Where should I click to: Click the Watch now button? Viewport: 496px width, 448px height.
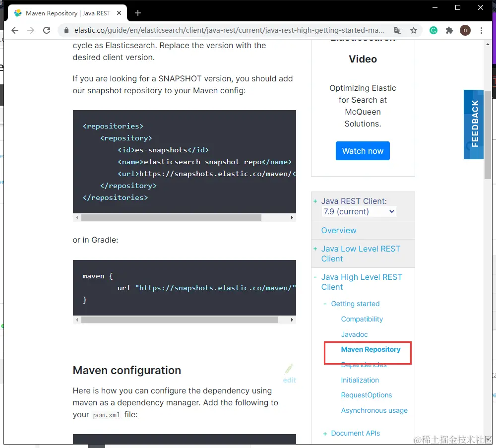363,151
